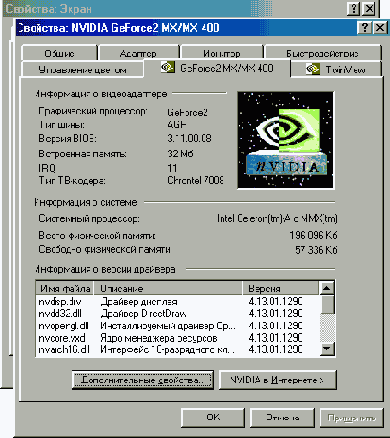Click the Версия column header
Viewport: 390px width, 438px height.
281,288
